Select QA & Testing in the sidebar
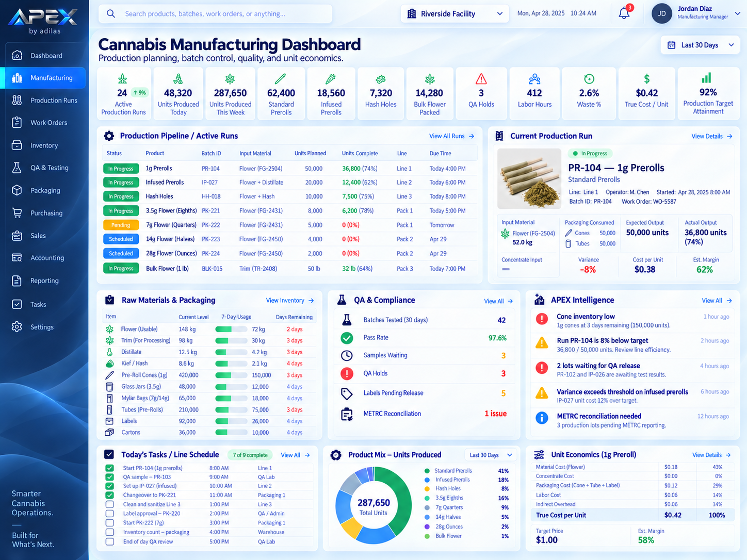The height and width of the screenshot is (560, 747). pyautogui.click(x=44, y=168)
